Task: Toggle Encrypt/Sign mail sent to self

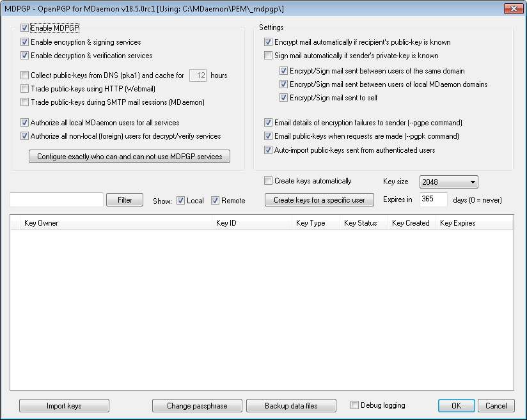Action: (284, 98)
